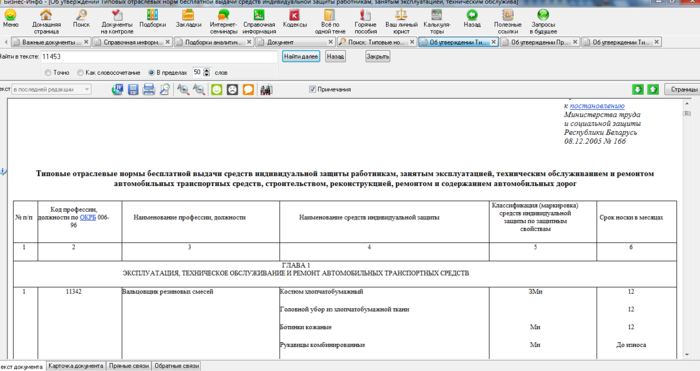Save document with floppy disk icon

(x=133, y=89)
